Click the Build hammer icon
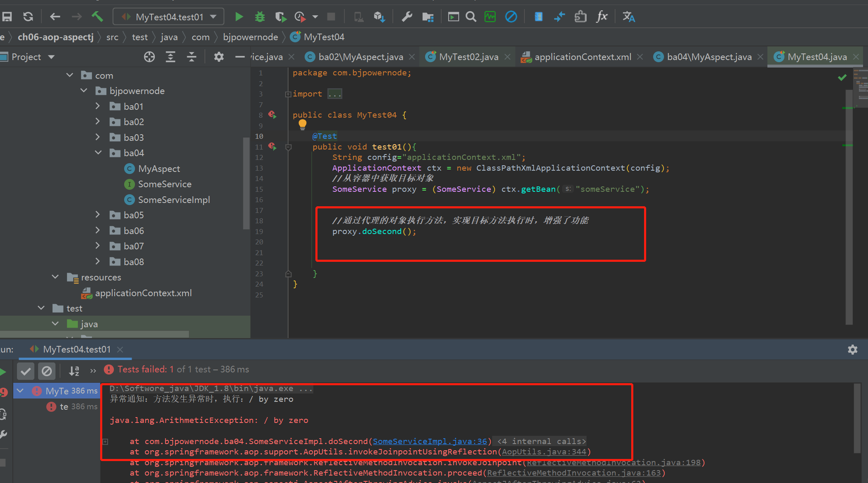The width and height of the screenshot is (868, 483). coord(97,17)
